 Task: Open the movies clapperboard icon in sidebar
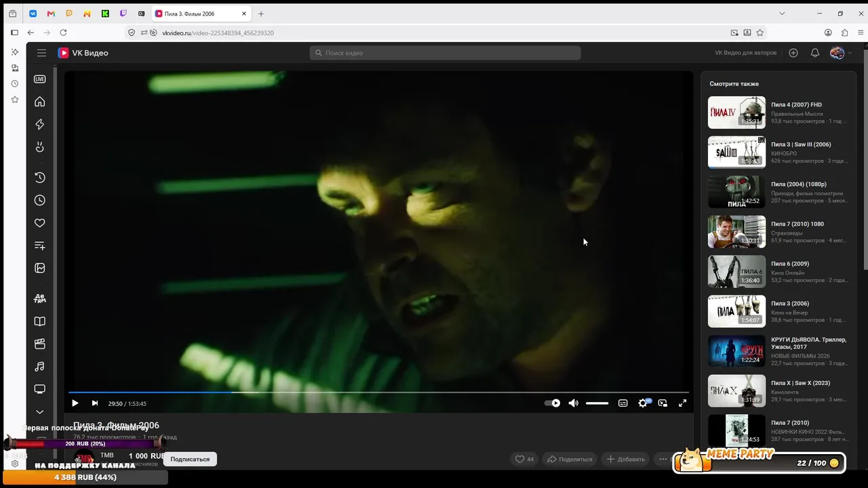coord(40,344)
